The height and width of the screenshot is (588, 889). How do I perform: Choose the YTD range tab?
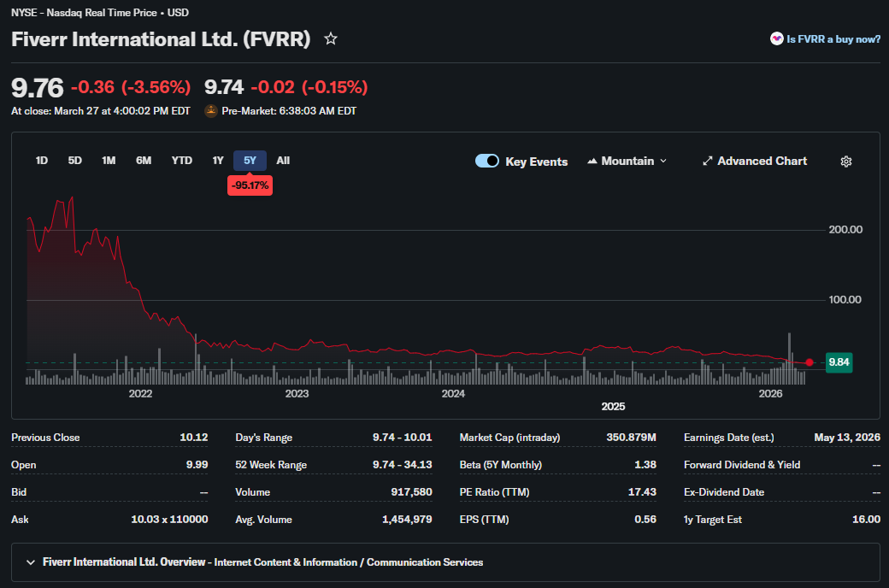pyautogui.click(x=181, y=161)
